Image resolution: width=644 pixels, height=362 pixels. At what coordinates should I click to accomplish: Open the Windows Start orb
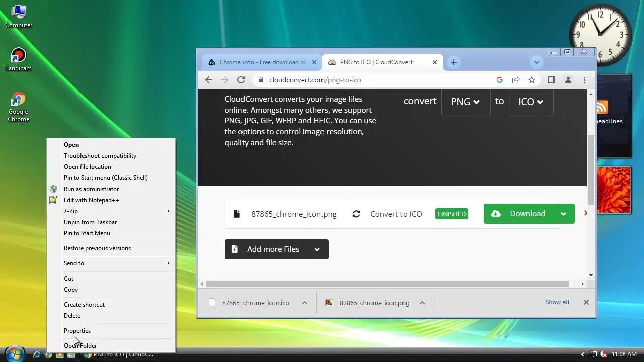tap(14, 353)
